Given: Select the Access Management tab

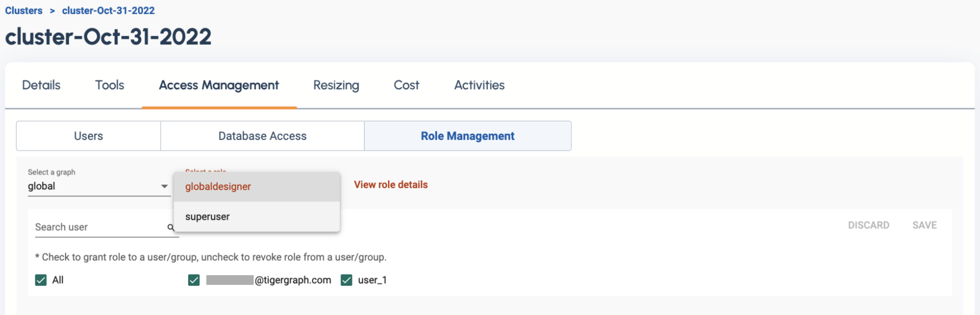Looking at the screenshot, I should [x=219, y=85].
